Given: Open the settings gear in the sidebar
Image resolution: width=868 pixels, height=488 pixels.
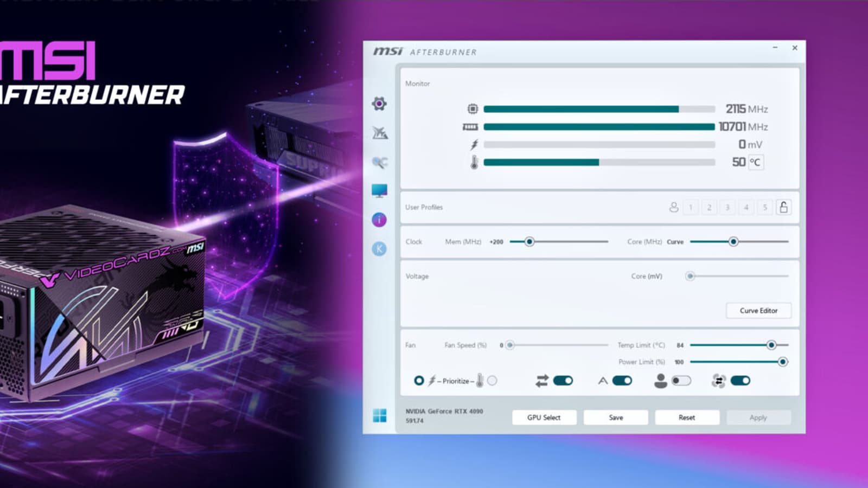Looking at the screenshot, I should point(379,104).
